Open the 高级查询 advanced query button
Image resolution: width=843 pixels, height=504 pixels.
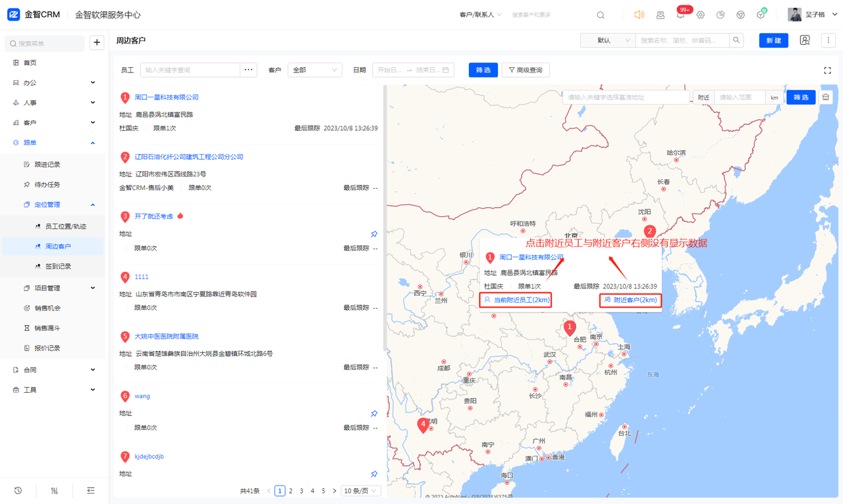coord(526,70)
